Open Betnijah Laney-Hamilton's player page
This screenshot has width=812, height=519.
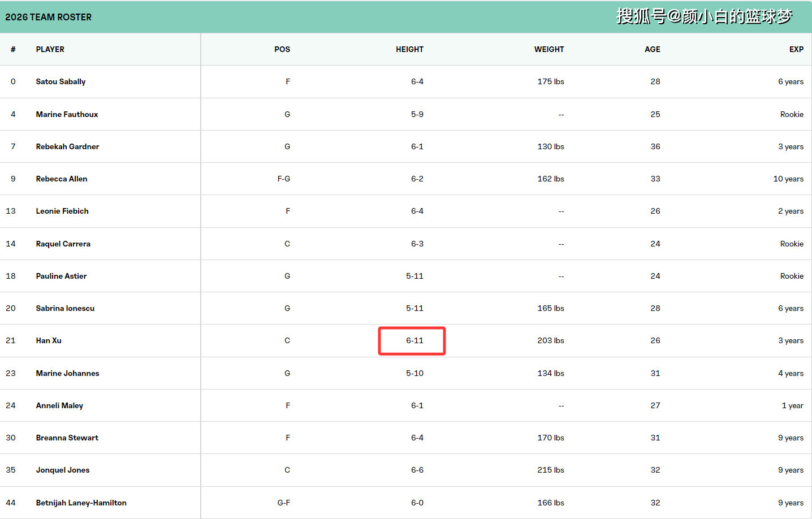pos(81,503)
